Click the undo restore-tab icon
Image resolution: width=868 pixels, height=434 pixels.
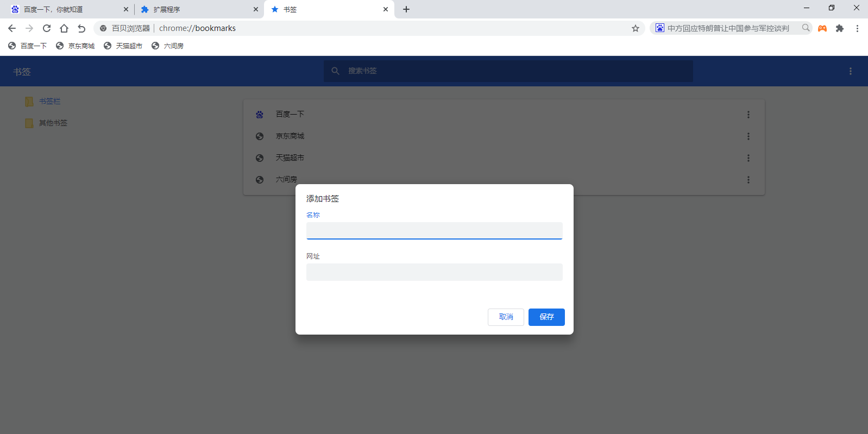coord(81,28)
